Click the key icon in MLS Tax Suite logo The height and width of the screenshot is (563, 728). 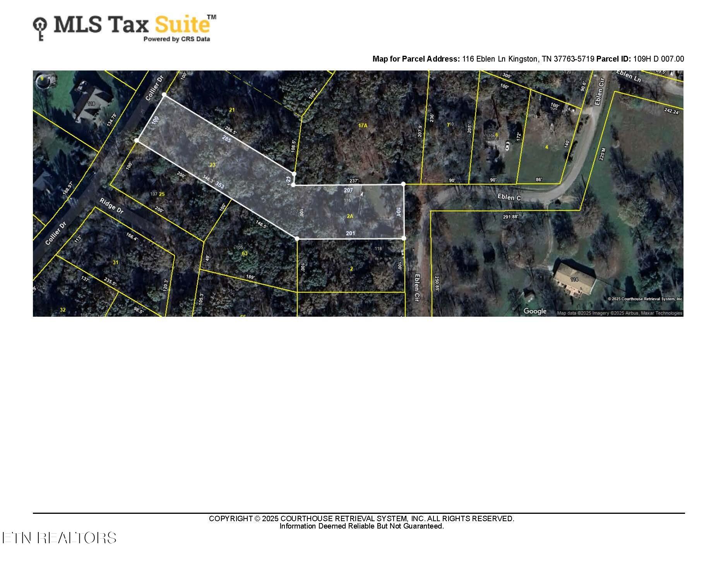(40, 28)
